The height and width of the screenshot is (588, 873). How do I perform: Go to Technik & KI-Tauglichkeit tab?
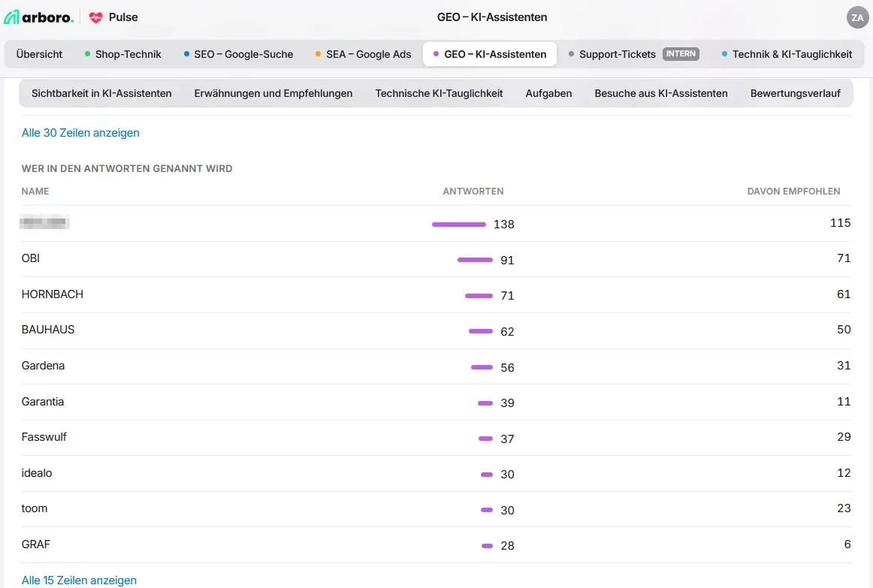point(787,54)
